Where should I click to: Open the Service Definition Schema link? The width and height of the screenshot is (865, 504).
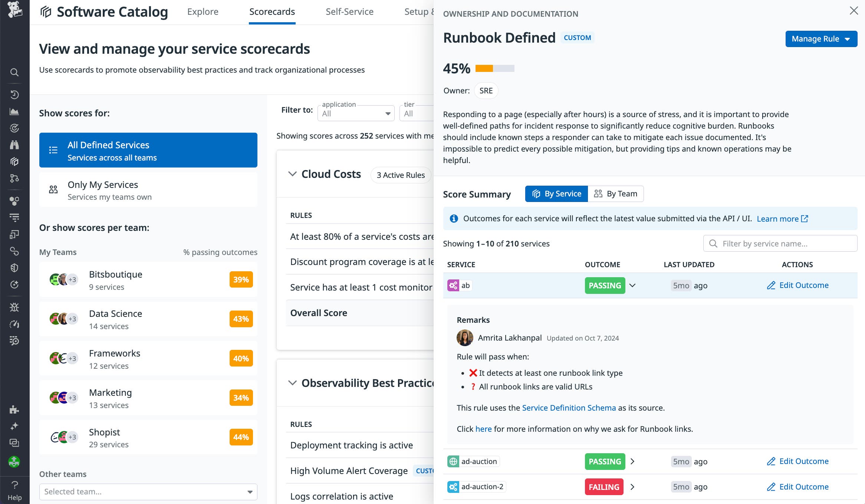click(569, 408)
